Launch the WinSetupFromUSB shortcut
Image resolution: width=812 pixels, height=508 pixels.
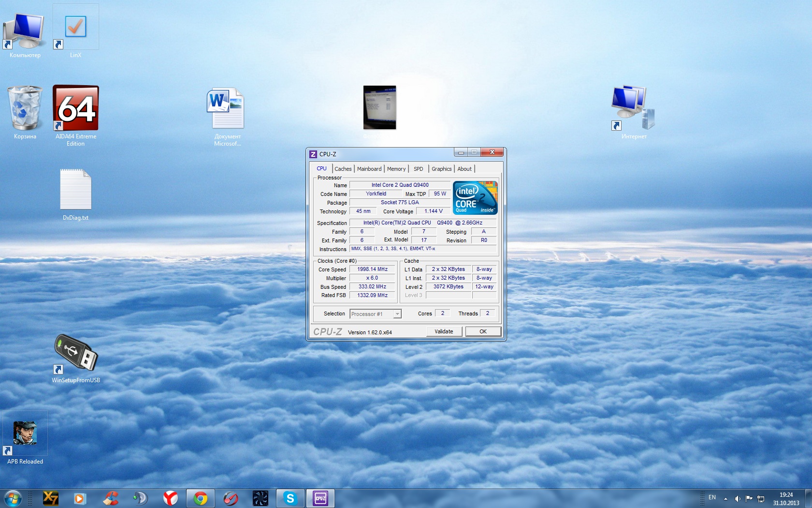coord(75,359)
